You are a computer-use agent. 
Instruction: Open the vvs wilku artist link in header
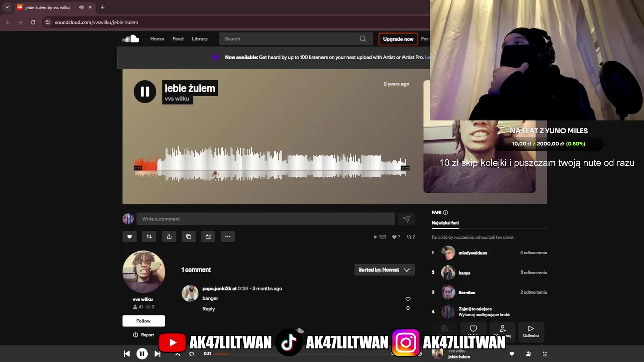tap(177, 99)
